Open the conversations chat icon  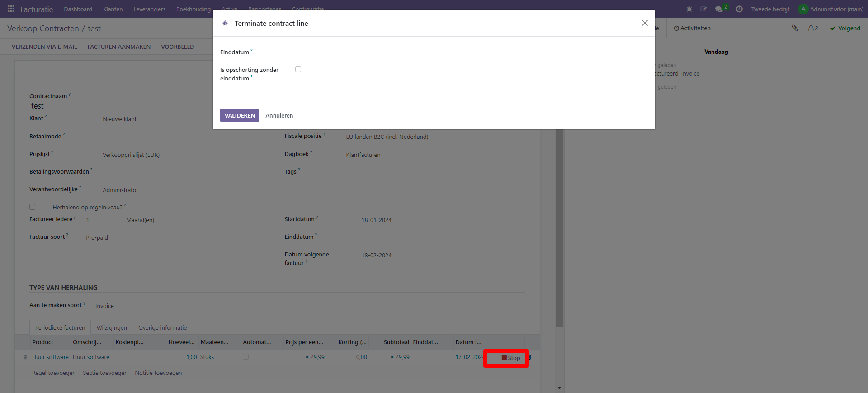[719, 9]
